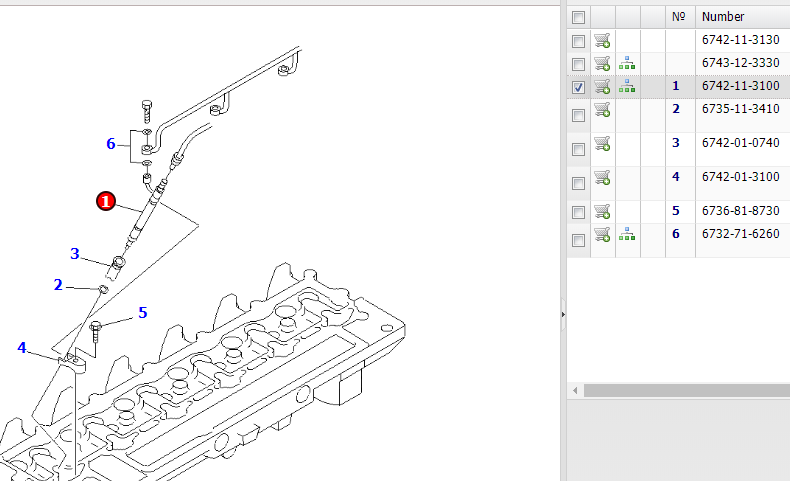Screen dimensions: 790x481
Task: Click callout number 6 on the diagram
Action: coord(111,144)
